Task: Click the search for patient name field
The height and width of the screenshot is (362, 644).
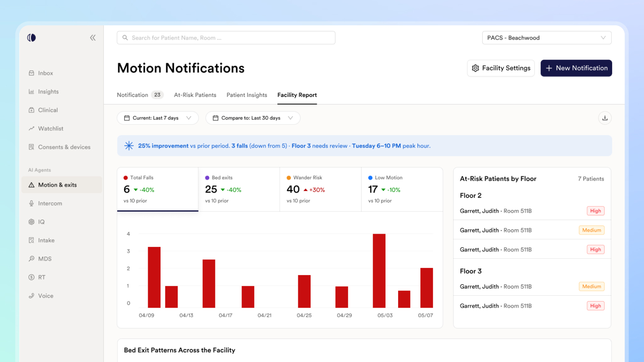Action: (226, 38)
